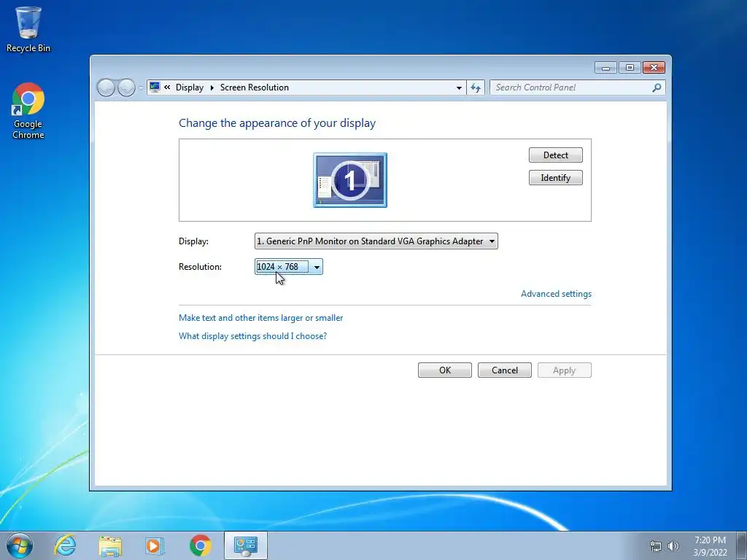This screenshot has width=747, height=560.
Task: Click the Identify button
Action: (555, 178)
